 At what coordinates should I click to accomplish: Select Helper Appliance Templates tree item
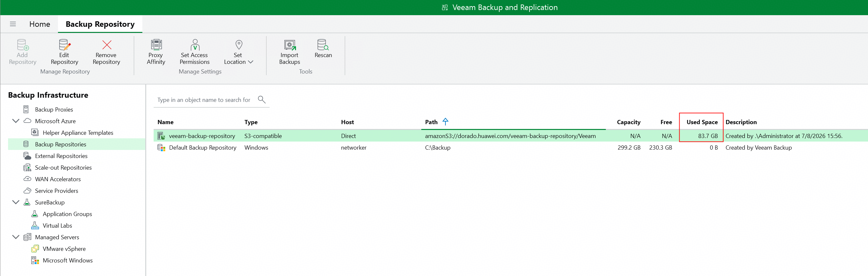[x=78, y=133]
